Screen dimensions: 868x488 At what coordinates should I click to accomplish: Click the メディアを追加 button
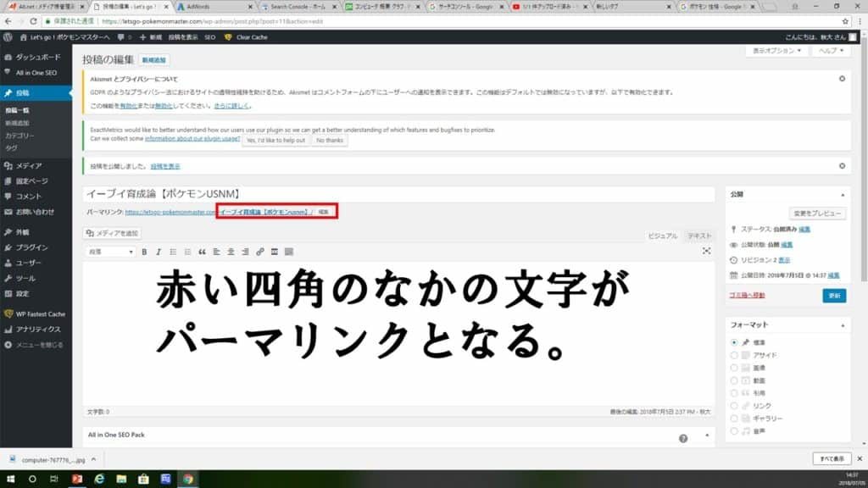click(113, 233)
